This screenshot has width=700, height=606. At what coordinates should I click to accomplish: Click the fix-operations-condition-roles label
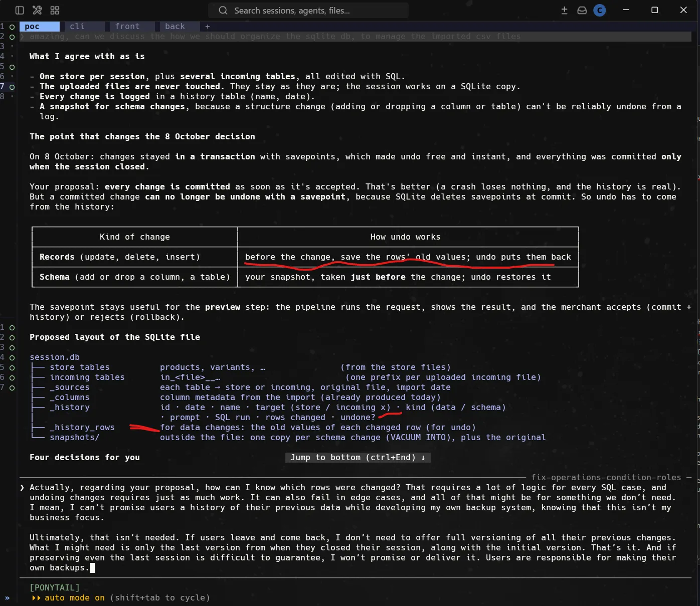tap(606, 477)
